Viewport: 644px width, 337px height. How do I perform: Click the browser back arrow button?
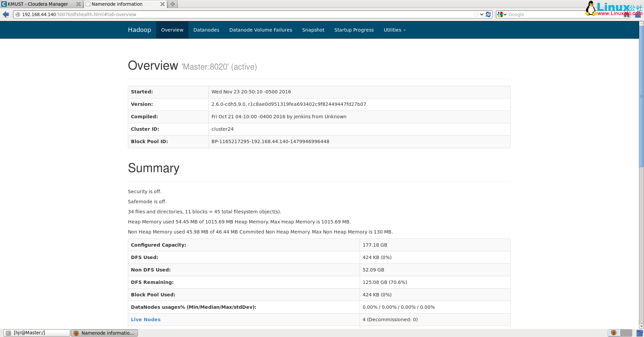(x=6, y=14)
